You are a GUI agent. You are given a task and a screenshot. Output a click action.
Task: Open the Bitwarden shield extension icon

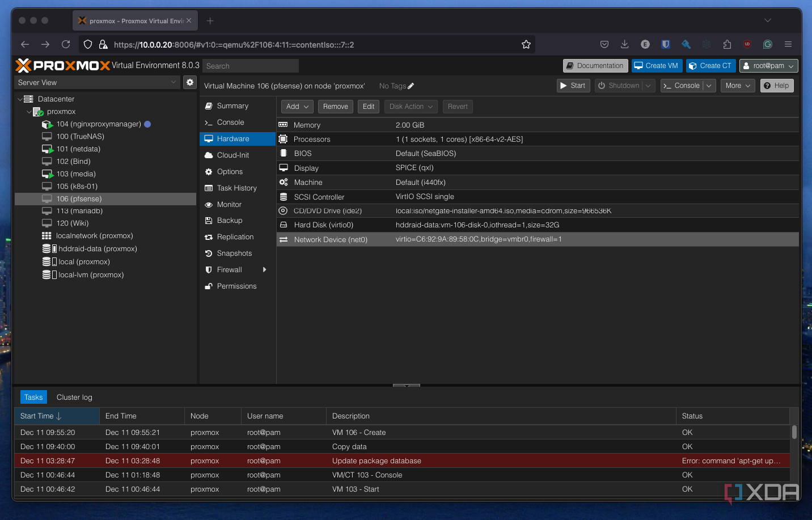(666, 44)
